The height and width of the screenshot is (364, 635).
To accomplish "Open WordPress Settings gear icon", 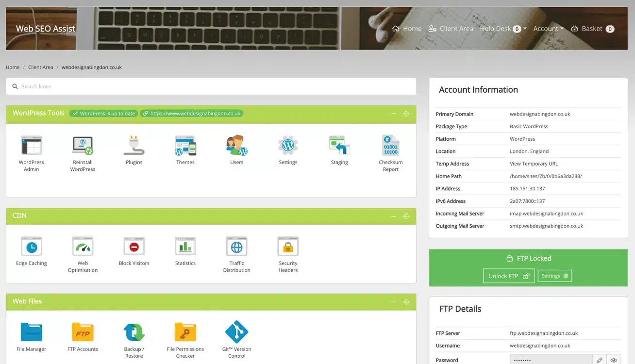I will [288, 146].
